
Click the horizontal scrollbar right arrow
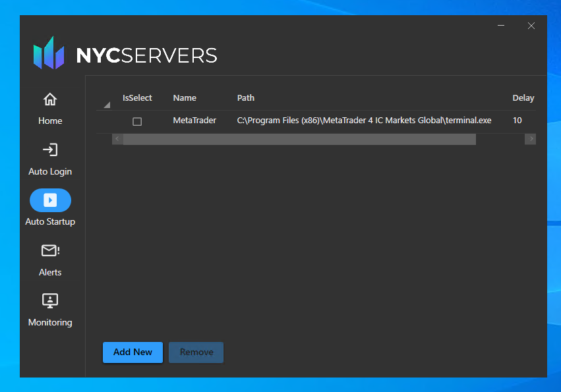point(531,139)
